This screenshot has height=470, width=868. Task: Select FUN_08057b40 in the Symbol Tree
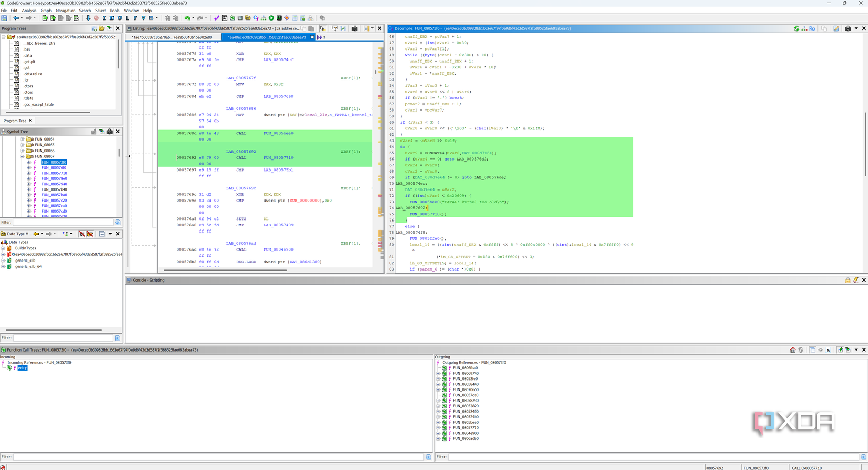click(x=54, y=189)
